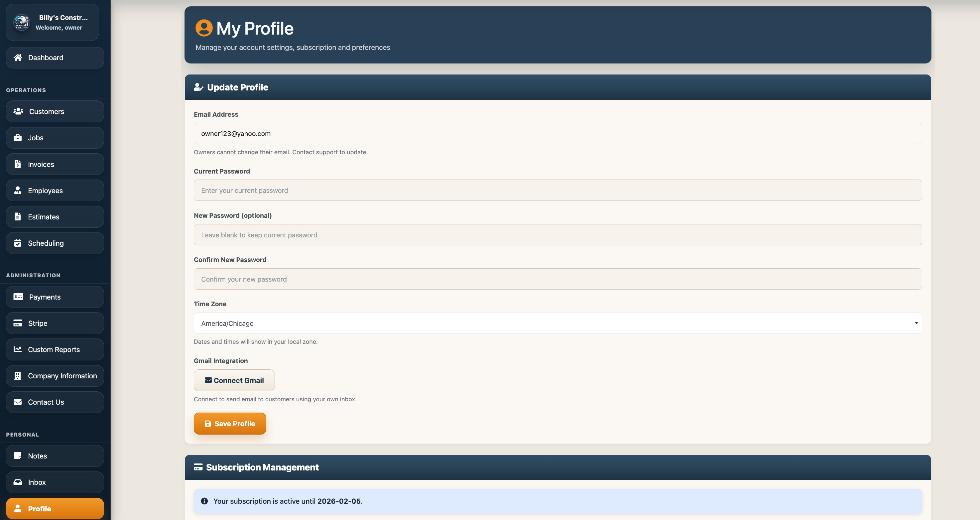The height and width of the screenshot is (520, 980).
Task: Click the Jobs briefcase icon
Action: (18, 138)
